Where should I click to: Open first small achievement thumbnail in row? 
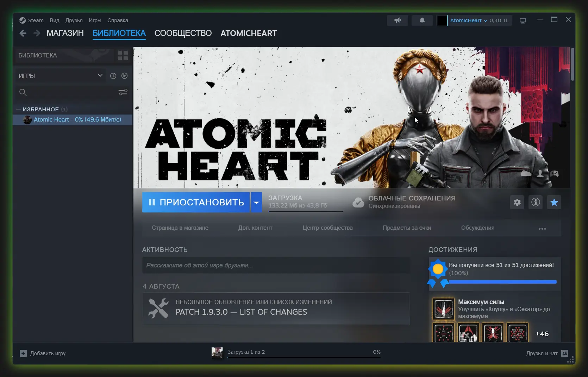(x=443, y=333)
